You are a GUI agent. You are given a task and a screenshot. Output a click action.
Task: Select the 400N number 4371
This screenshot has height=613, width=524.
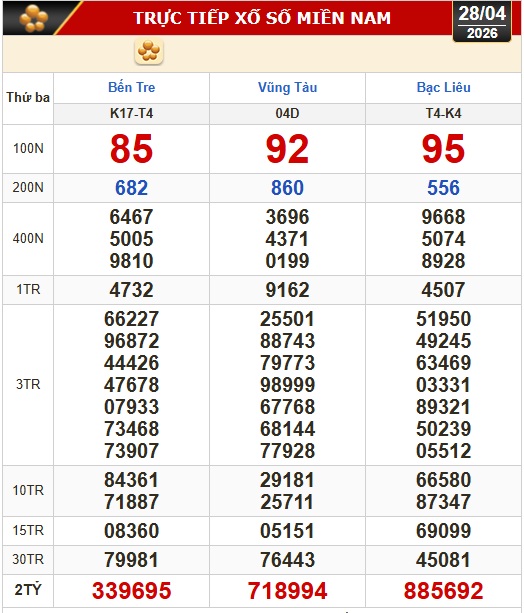point(287,239)
